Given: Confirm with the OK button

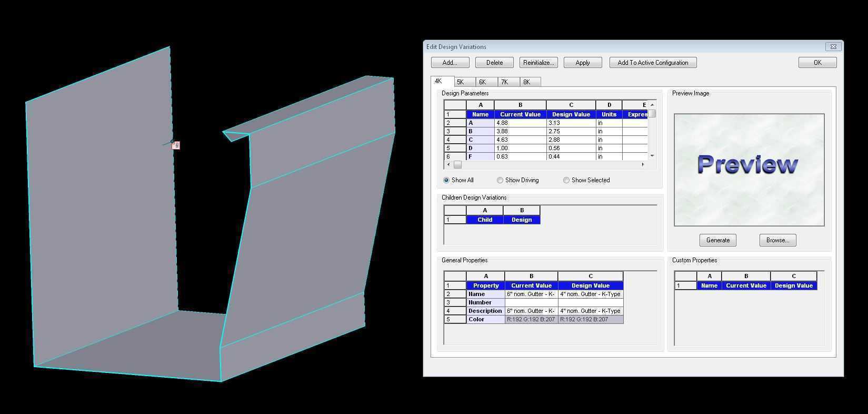Looking at the screenshot, I should 817,63.
